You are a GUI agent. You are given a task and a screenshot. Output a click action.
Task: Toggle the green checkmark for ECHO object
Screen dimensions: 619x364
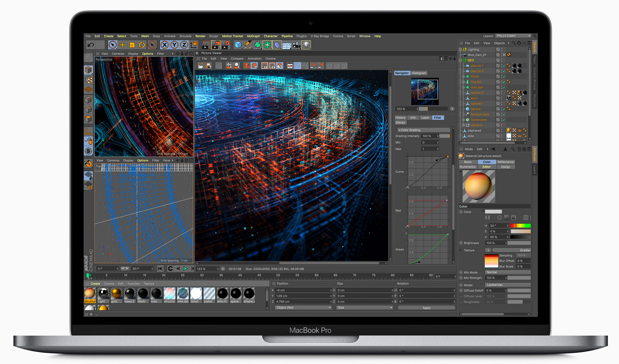point(503,77)
